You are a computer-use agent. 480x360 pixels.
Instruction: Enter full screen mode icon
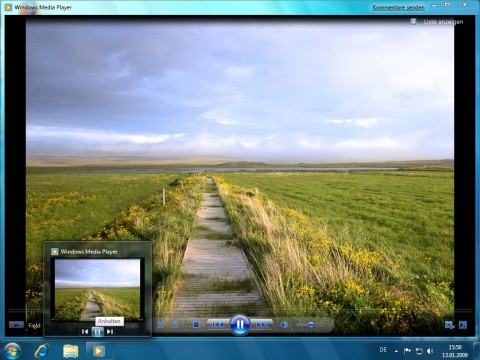(463, 325)
